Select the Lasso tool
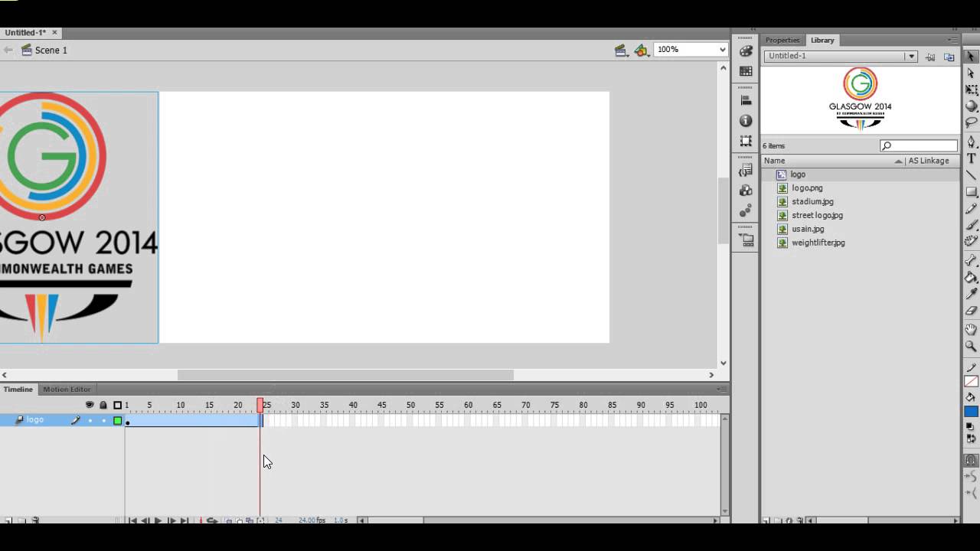 pyautogui.click(x=971, y=122)
